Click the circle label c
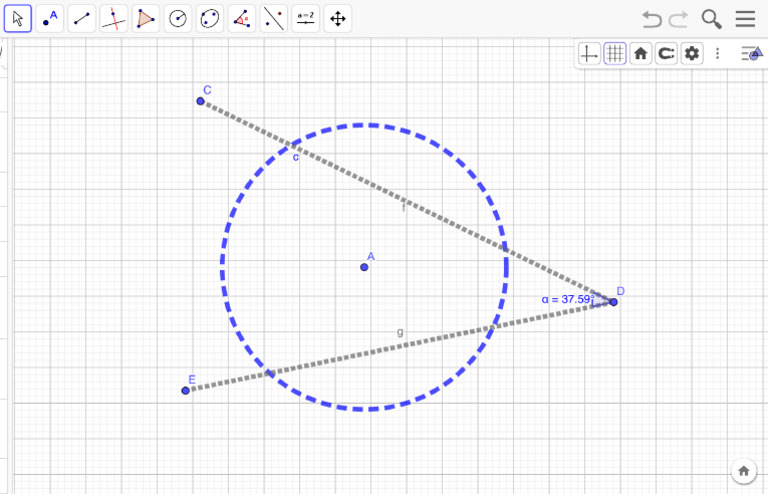Viewport: 768px width, 494px height. [295, 157]
